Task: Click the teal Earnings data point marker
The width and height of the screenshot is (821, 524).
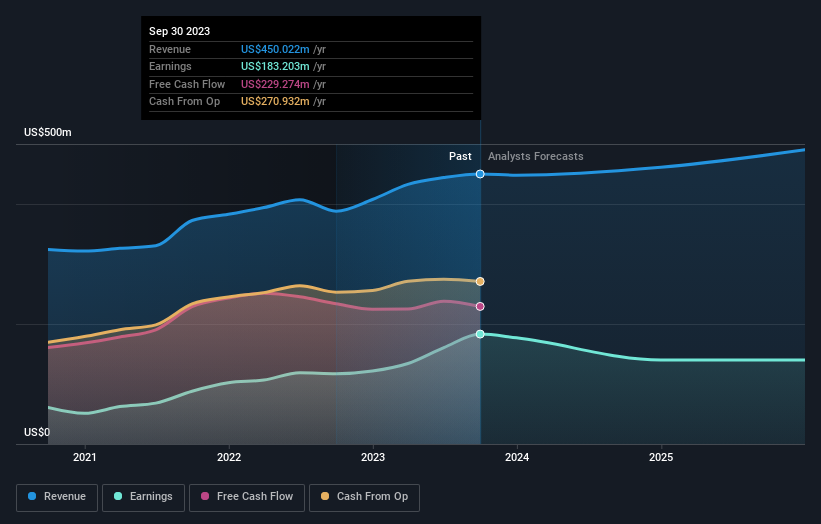Action: tap(480, 334)
